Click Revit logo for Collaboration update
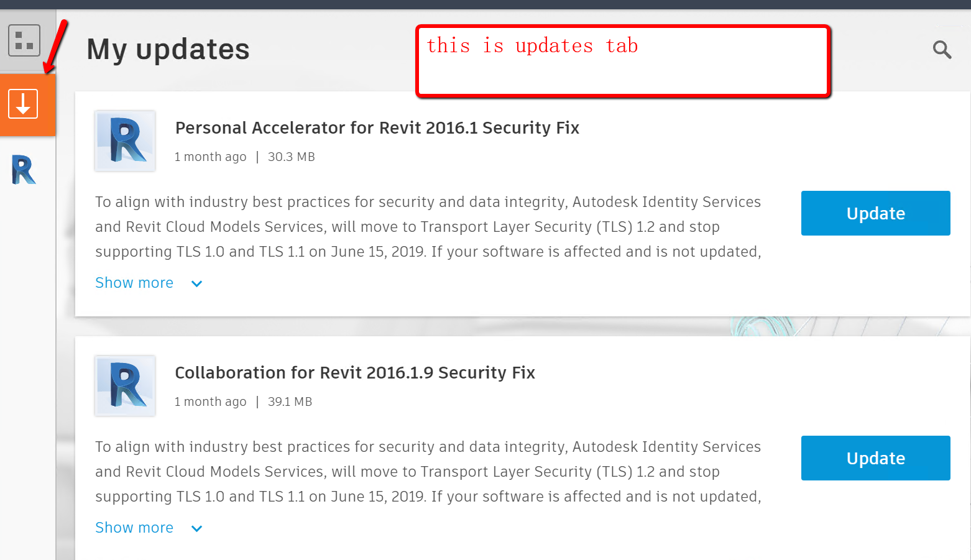 point(125,386)
